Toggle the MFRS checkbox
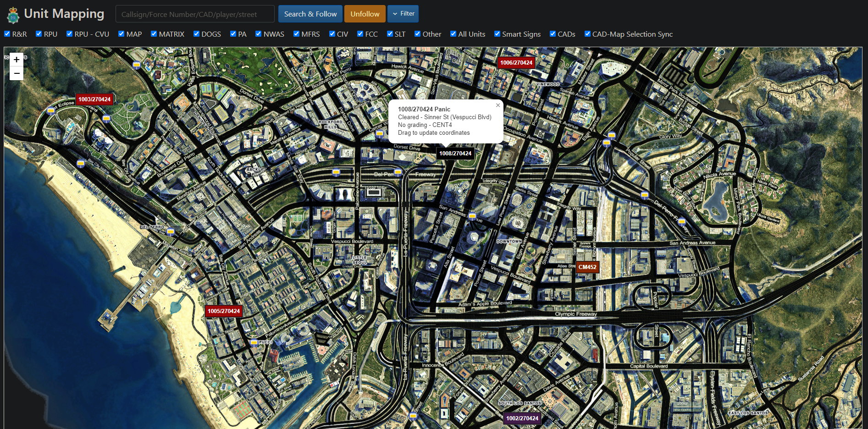 point(297,34)
